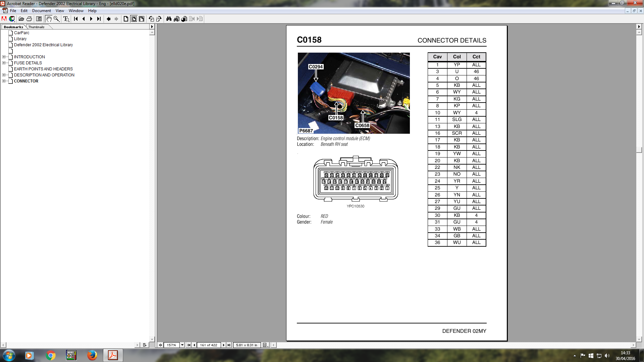Go to previous page toolbar icon
Image resolution: width=644 pixels, height=362 pixels.
coord(84,19)
